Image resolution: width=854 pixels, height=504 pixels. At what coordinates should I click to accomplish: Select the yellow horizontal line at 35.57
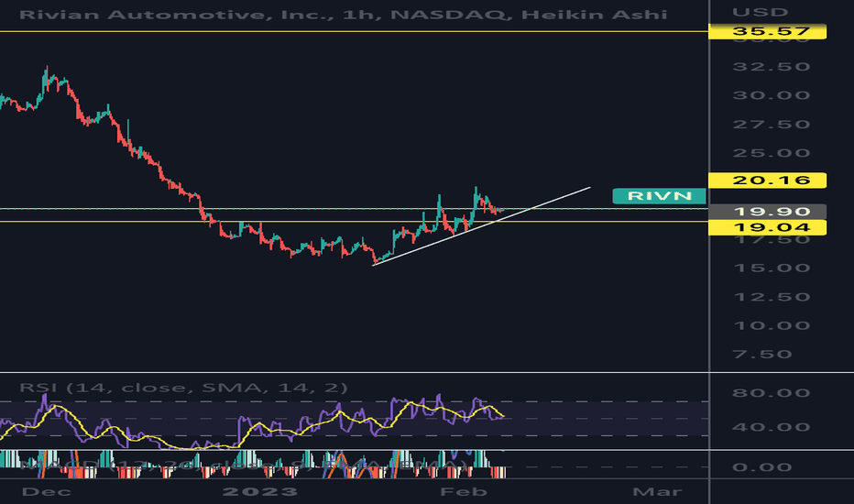pyautogui.click(x=354, y=31)
